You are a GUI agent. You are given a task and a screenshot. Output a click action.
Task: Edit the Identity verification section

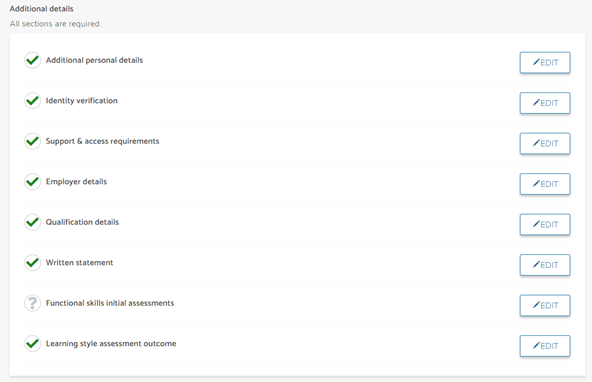pos(545,103)
